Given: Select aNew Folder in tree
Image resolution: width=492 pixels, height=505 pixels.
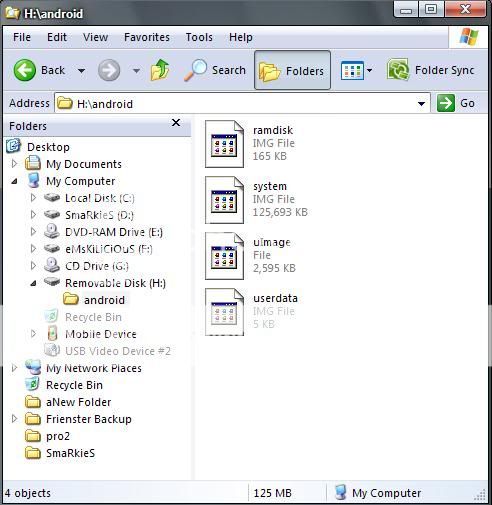Looking at the screenshot, I should [x=78, y=402].
